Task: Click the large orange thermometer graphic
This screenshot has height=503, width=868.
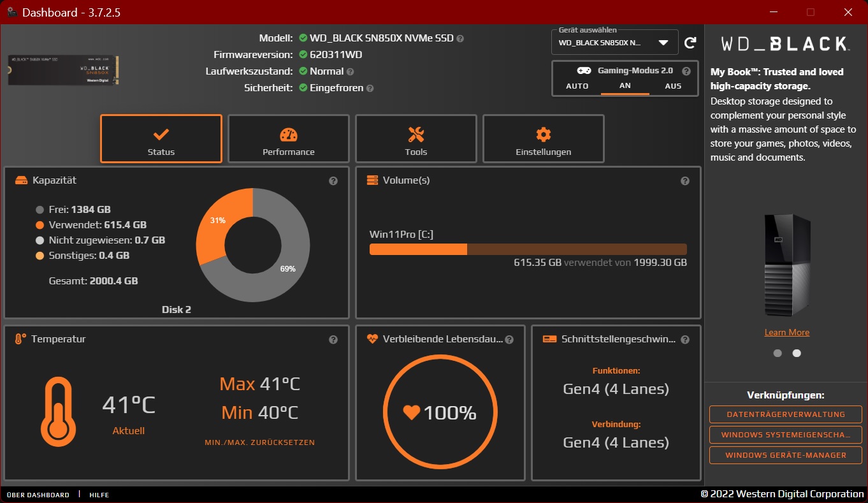Action: pos(58,411)
